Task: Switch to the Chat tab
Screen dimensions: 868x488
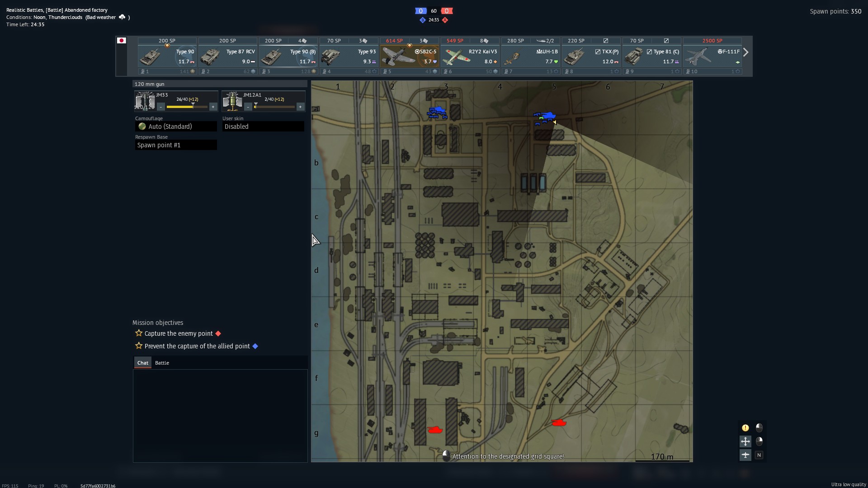Action: 143,363
